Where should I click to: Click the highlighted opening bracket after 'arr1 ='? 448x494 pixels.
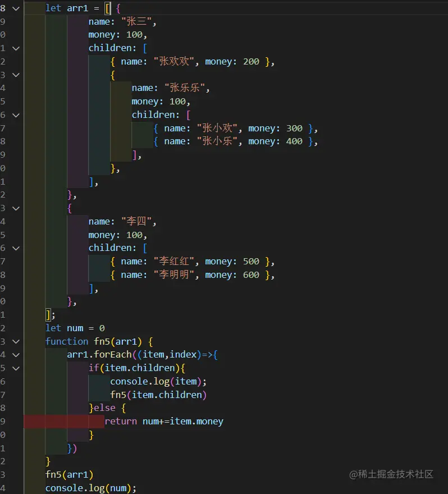108,8
